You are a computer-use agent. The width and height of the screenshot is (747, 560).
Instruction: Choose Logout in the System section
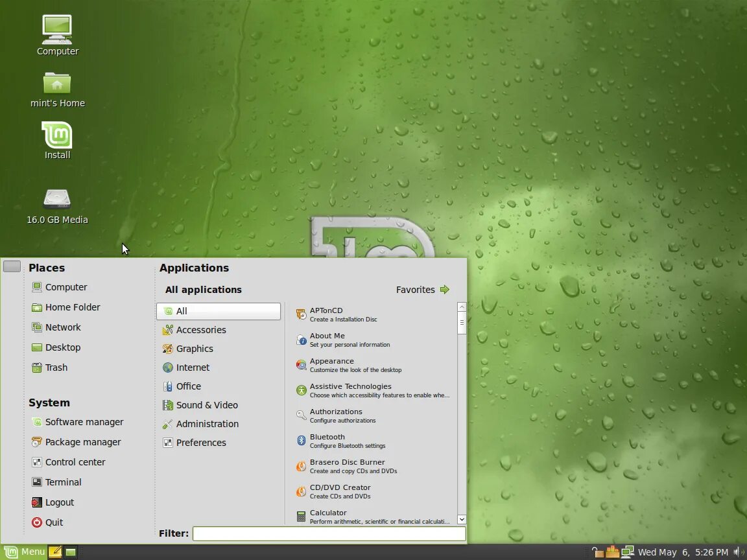pyautogui.click(x=53, y=502)
